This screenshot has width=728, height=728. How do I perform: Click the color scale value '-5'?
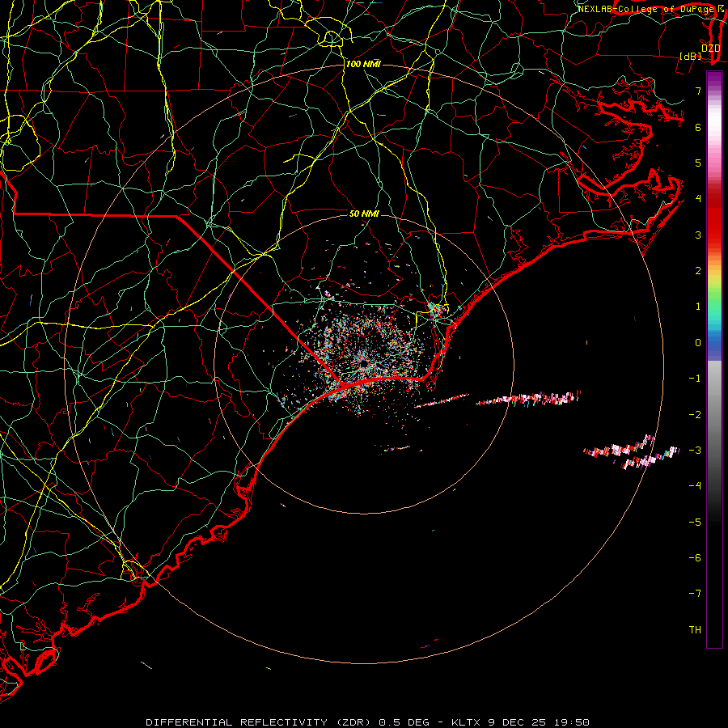tap(695, 523)
